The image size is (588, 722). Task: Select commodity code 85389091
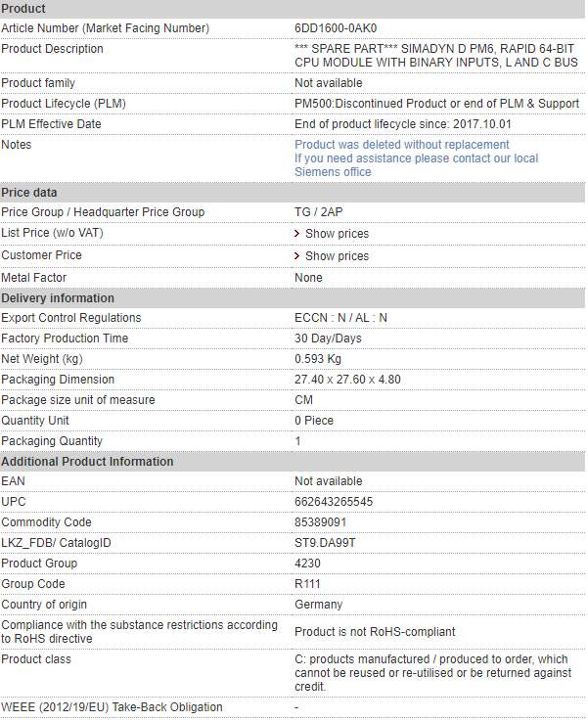pos(321,522)
